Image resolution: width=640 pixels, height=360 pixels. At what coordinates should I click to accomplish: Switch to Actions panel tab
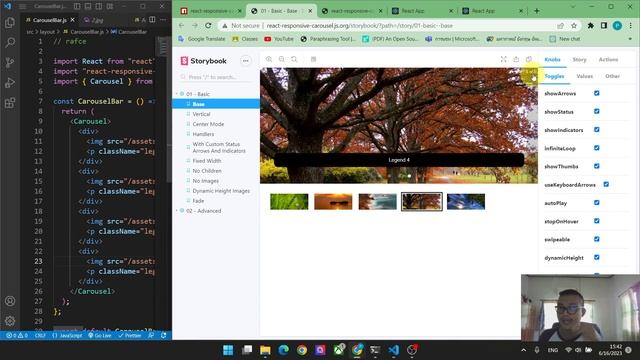click(608, 60)
